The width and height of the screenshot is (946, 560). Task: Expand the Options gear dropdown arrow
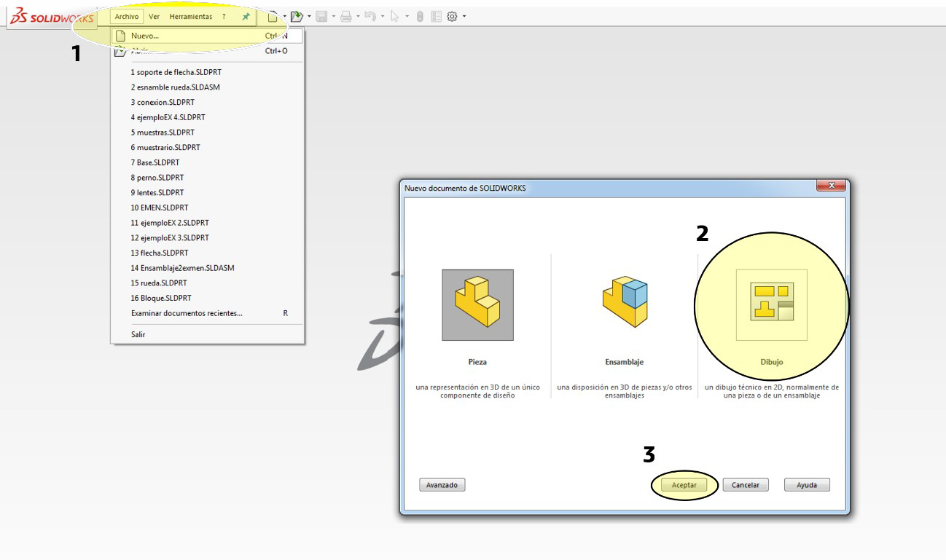pyautogui.click(x=464, y=16)
